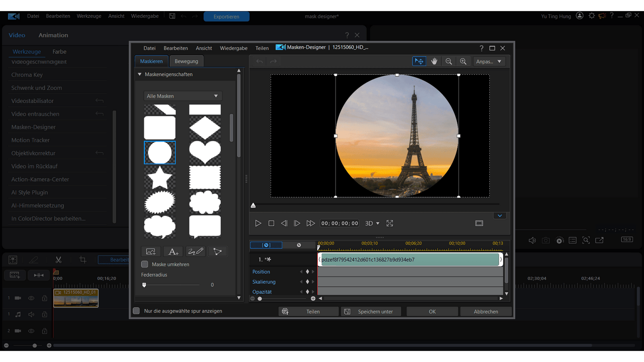
Task: Go to next Position keyframe arrow
Action: pos(313,272)
